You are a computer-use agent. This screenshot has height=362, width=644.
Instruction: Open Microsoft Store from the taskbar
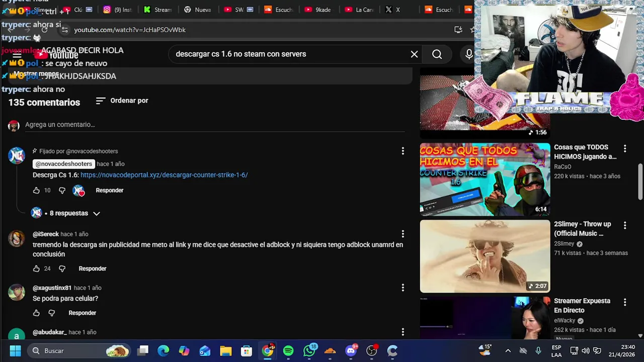(246, 350)
